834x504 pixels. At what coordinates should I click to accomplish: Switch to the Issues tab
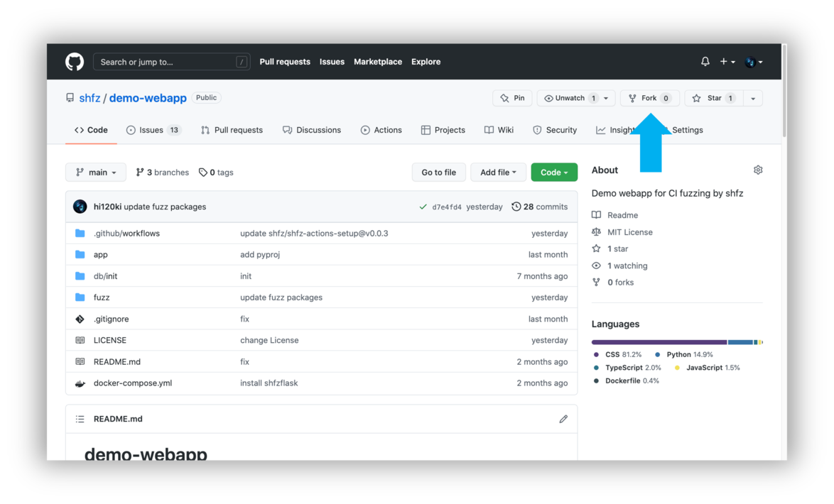(153, 130)
